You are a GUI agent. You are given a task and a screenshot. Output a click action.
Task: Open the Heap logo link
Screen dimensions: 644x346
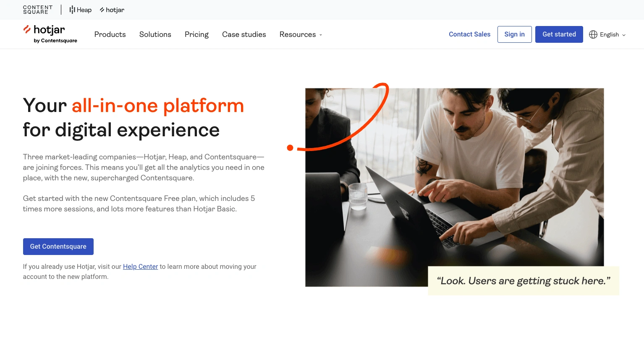pyautogui.click(x=80, y=10)
